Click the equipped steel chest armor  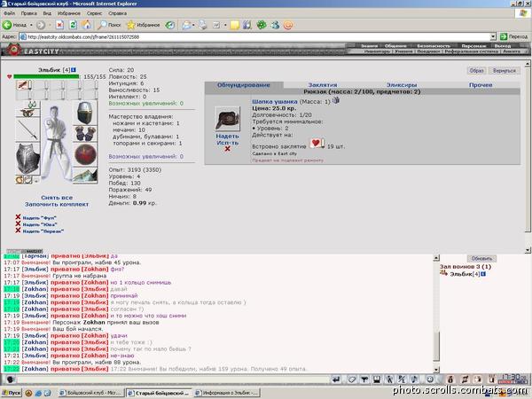(x=27, y=159)
